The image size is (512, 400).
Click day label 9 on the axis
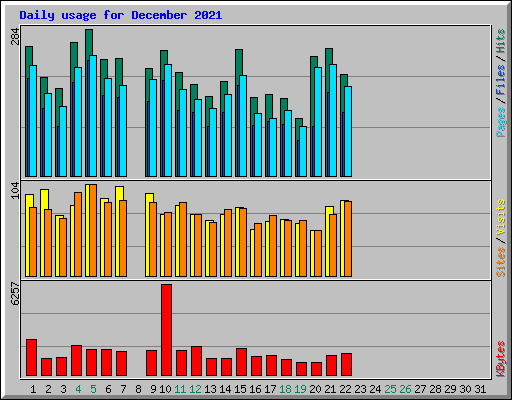(153, 389)
